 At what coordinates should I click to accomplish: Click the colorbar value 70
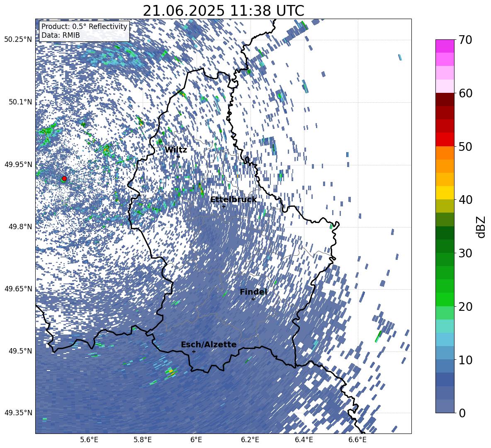465,40
